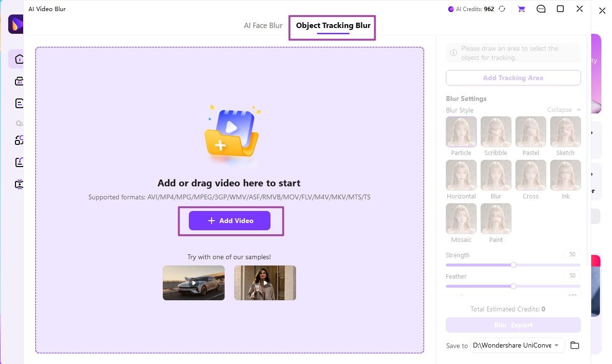
Task: Choose the Paint blur style
Action: tap(496, 219)
